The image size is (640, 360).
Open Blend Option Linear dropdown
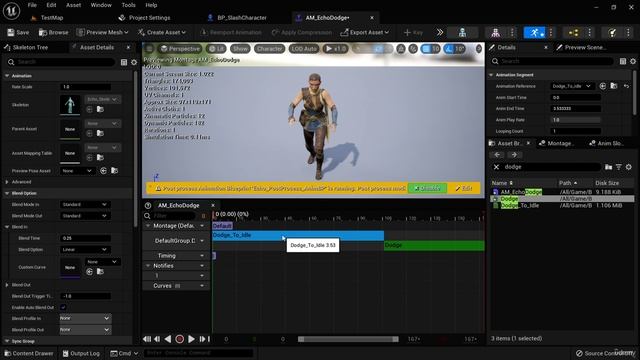pos(85,249)
